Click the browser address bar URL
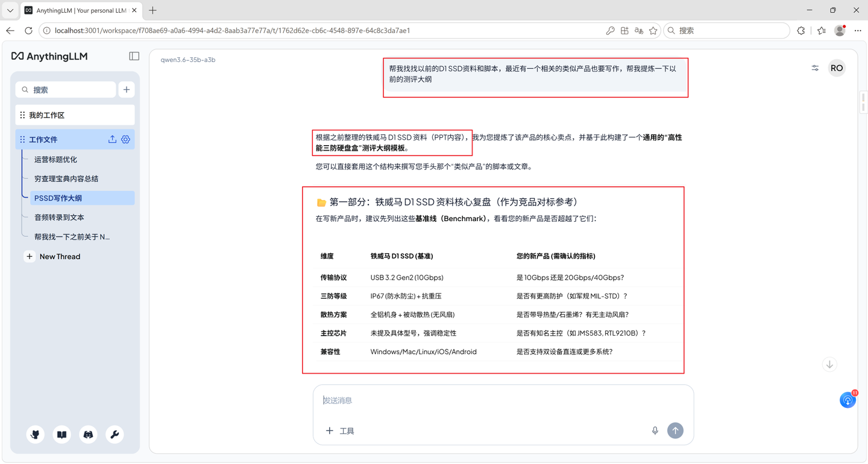868x464 pixels. pos(232,31)
